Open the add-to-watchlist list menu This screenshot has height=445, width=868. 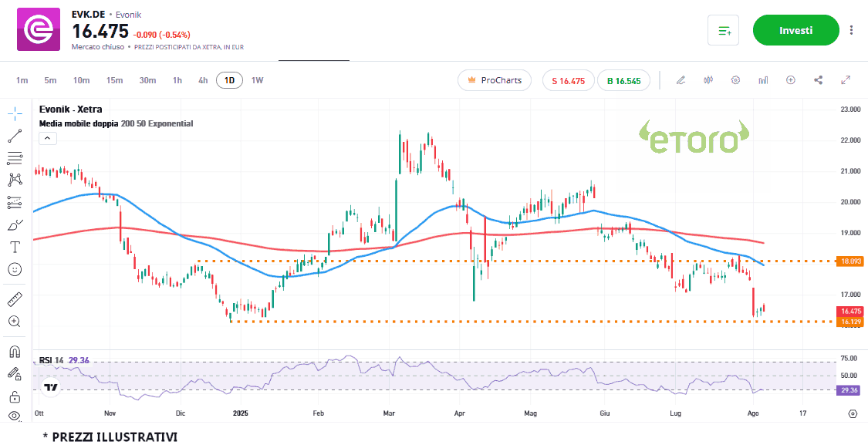pos(723,30)
